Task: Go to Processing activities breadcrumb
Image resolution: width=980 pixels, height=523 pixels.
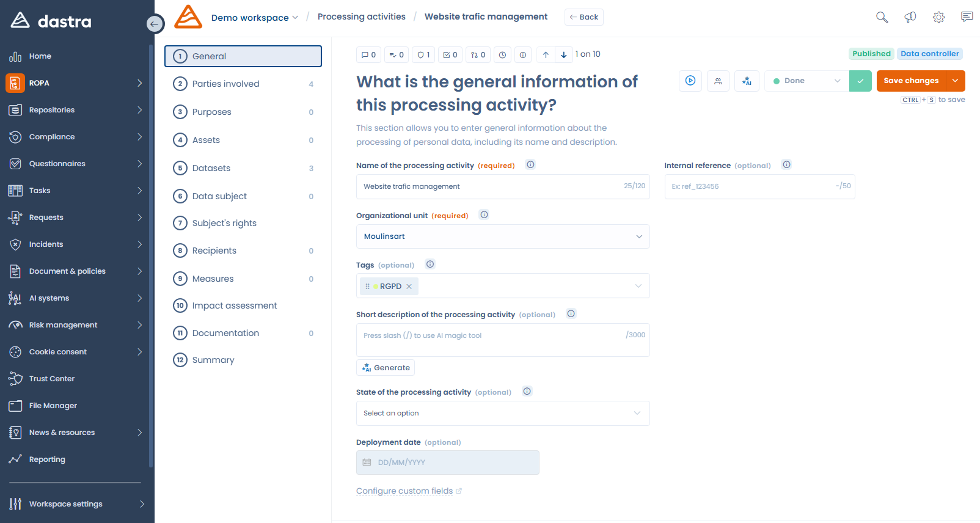Action: pos(362,16)
